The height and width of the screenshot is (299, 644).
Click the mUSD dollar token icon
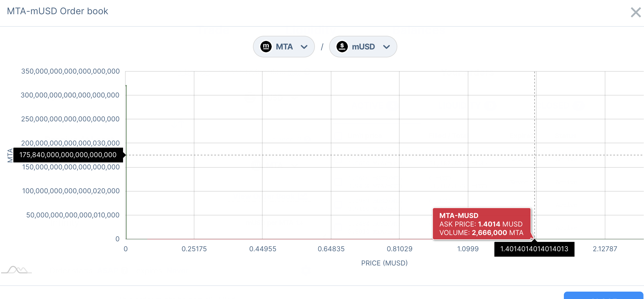342,47
